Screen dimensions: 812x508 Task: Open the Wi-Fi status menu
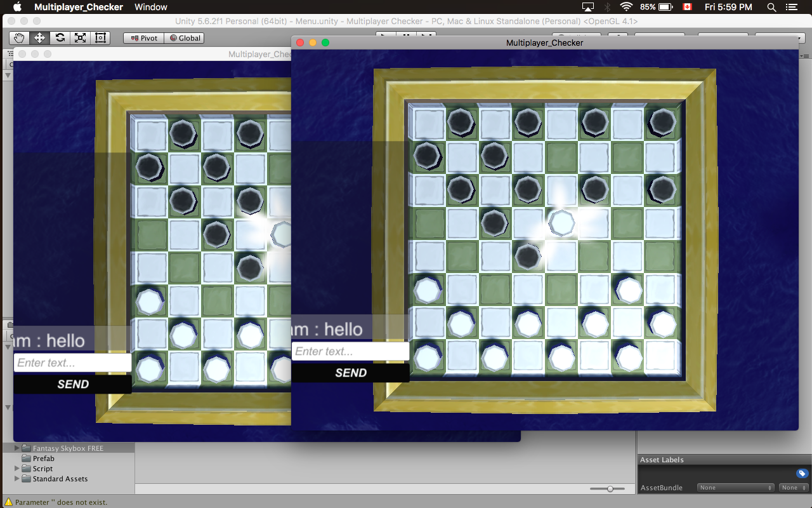point(627,7)
